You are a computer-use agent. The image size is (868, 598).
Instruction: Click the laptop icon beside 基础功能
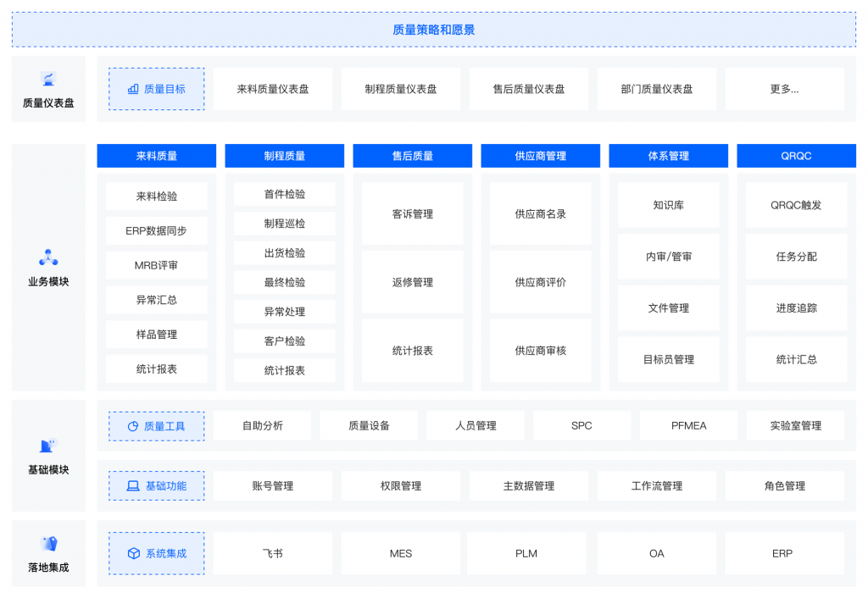[133, 486]
